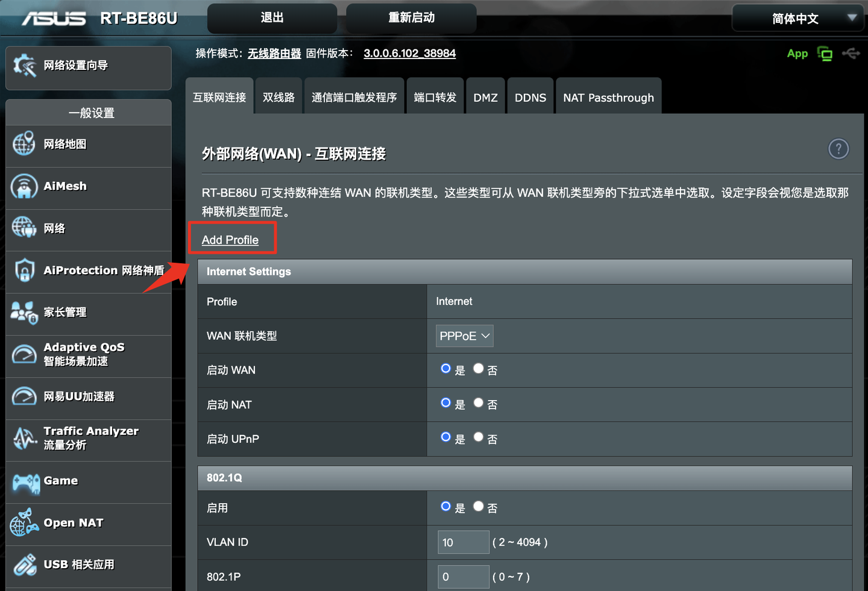Open the Traffic Analyzer icon

coord(25,438)
